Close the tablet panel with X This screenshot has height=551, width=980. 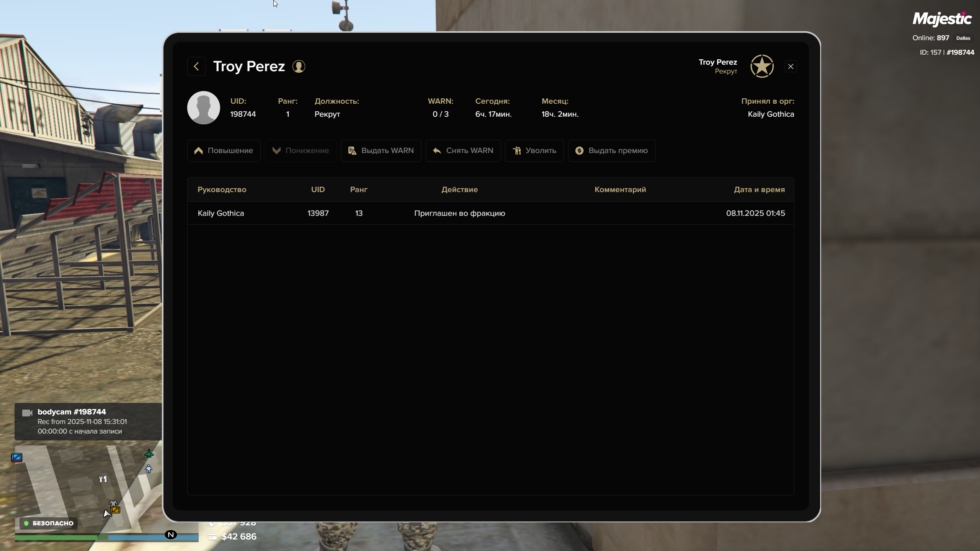(791, 67)
